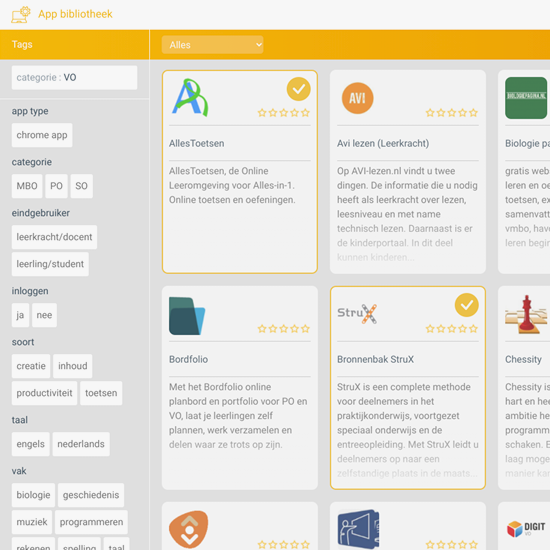
Task: Open the blue whiteboard teacher app icon
Action: pyautogui.click(x=358, y=529)
